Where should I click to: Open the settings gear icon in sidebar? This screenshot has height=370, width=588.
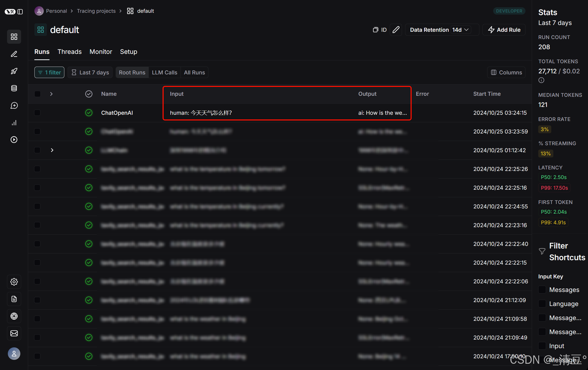click(14, 282)
